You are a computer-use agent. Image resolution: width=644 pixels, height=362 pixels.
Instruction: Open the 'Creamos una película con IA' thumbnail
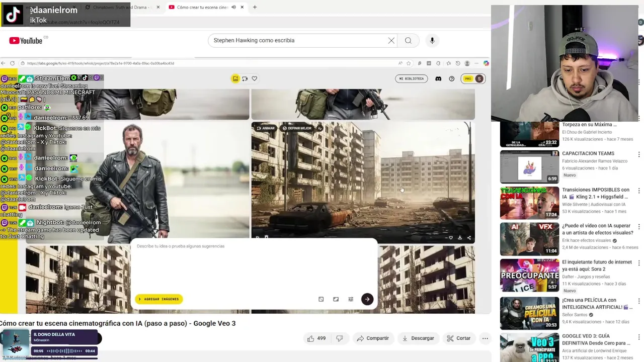click(x=529, y=313)
